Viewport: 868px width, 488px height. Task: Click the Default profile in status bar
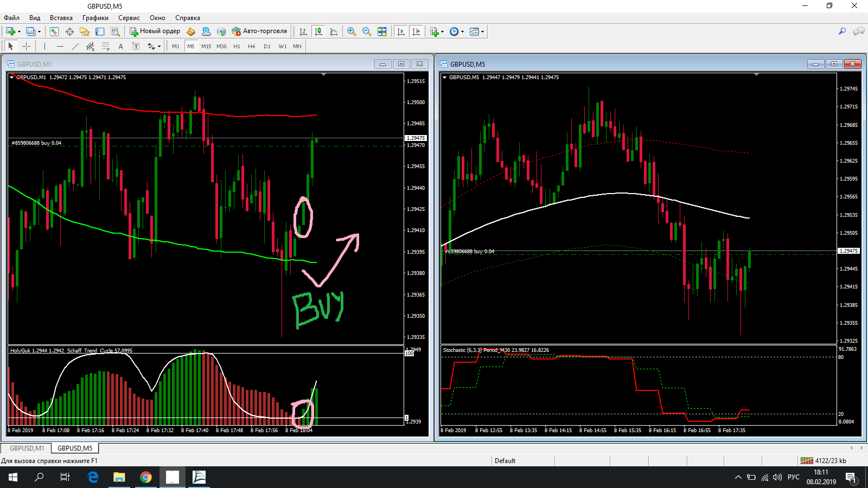click(505, 461)
